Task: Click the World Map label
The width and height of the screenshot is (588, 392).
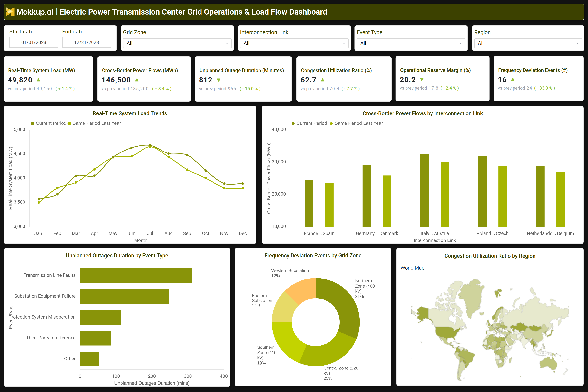Action: [x=413, y=268]
